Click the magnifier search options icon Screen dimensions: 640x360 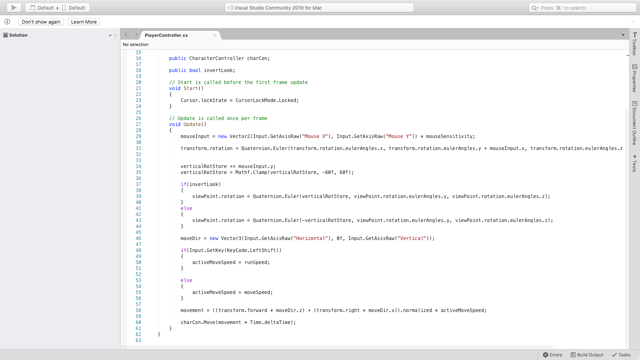click(x=535, y=8)
